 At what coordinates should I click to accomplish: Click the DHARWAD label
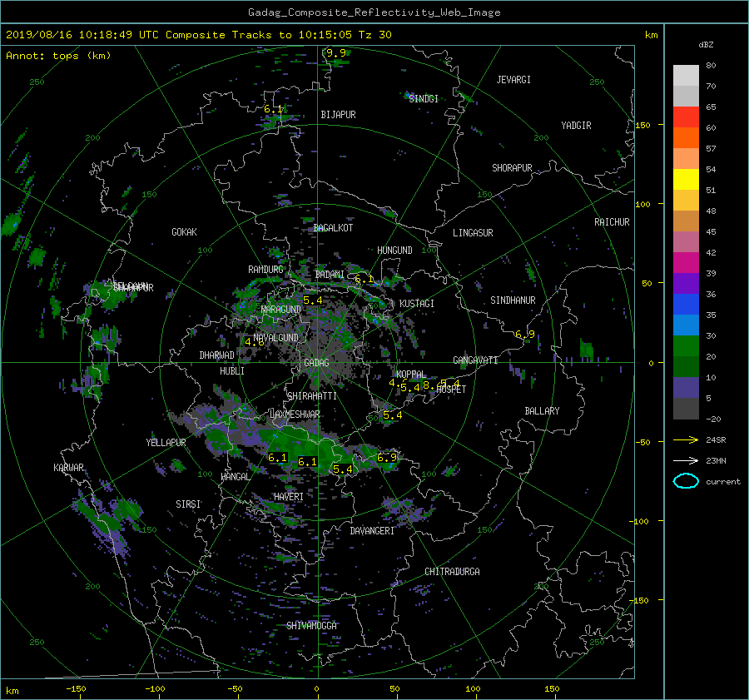pos(217,355)
